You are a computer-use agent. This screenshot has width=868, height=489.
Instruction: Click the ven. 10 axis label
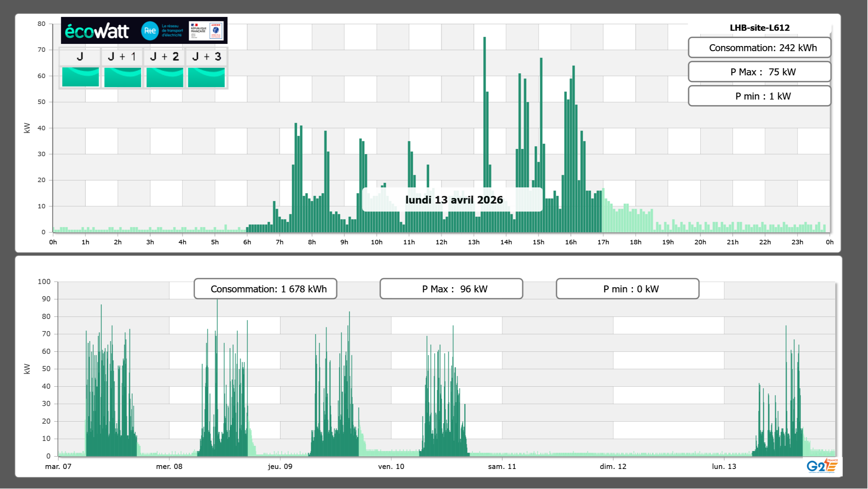[x=391, y=467]
